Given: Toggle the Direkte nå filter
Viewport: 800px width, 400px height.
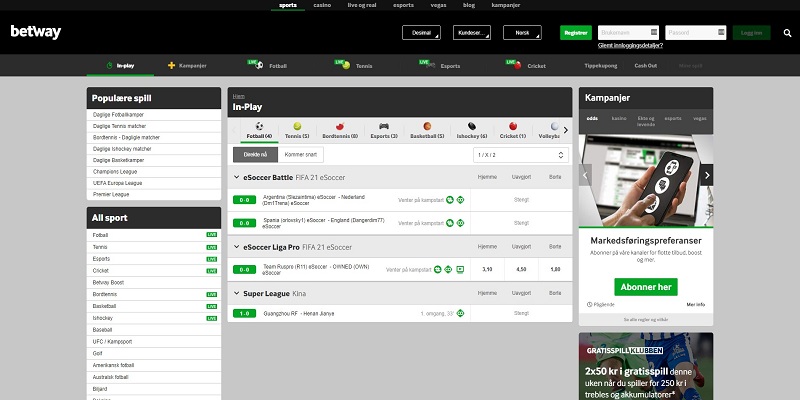Looking at the screenshot, I should (x=255, y=154).
